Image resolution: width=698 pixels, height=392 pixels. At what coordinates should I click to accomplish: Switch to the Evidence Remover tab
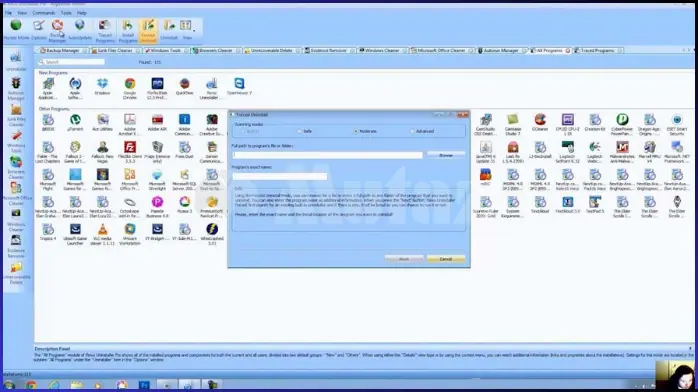click(329, 50)
